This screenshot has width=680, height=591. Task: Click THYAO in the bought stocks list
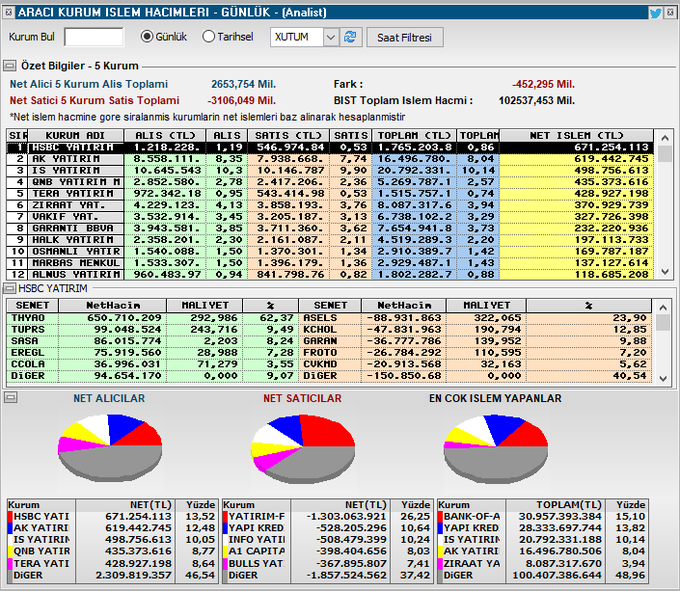pos(28,318)
